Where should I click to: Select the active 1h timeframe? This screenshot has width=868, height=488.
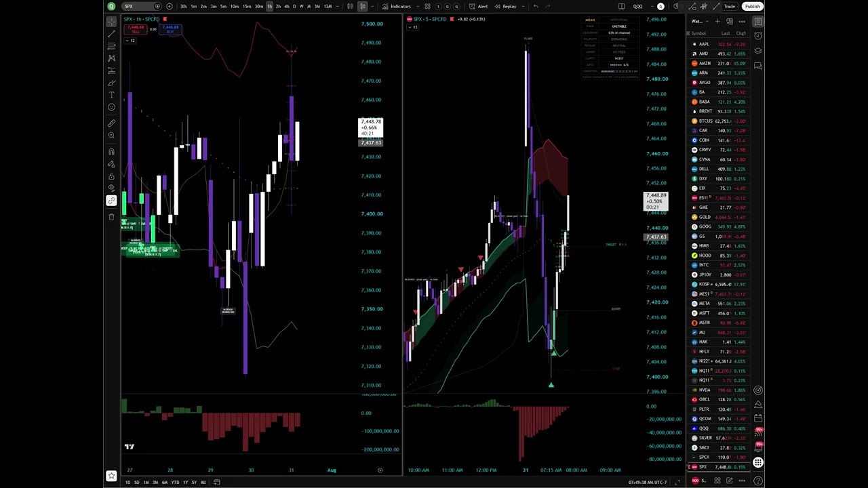pyautogui.click(x=269, y=6)
